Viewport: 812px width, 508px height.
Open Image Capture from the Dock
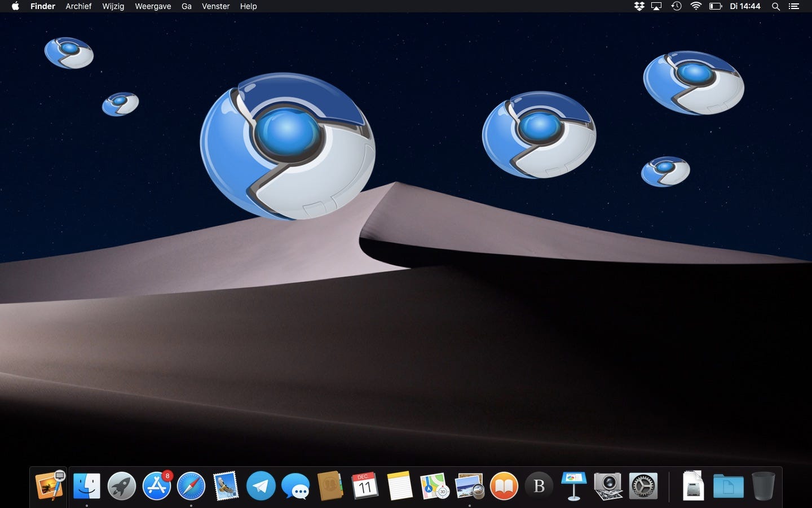(x=608, y=486)
